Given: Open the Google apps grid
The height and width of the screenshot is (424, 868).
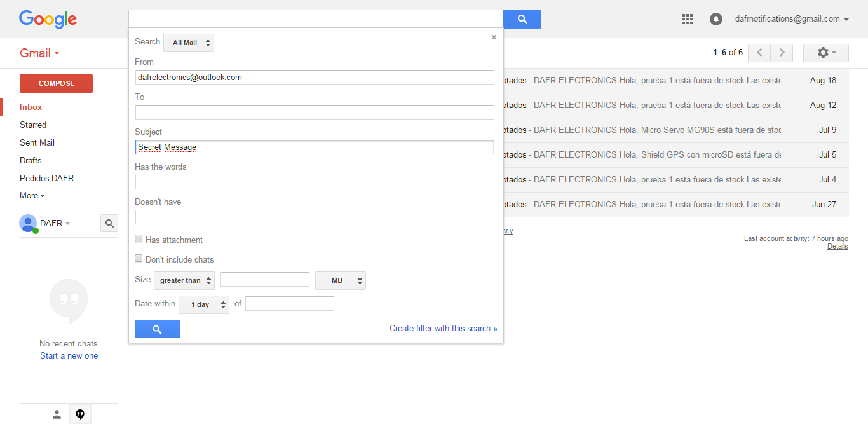Looking at the screenshot, I should pos(687,19).
